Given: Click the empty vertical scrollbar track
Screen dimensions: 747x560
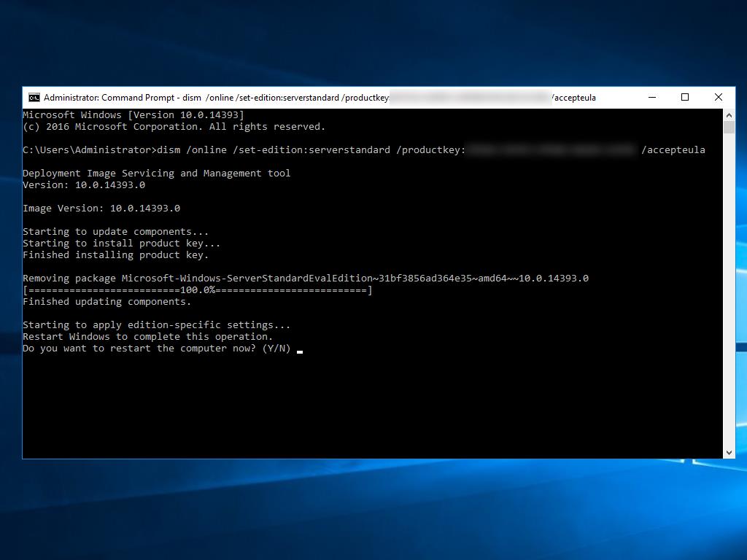Looking at the screenshot, I should click(729, 292).
